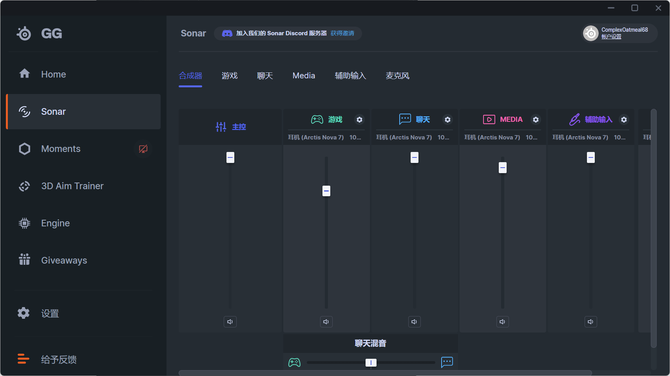Mute the 游戏 channel
The width and height of the screenshot is (670, 376).
pos(326,322)
